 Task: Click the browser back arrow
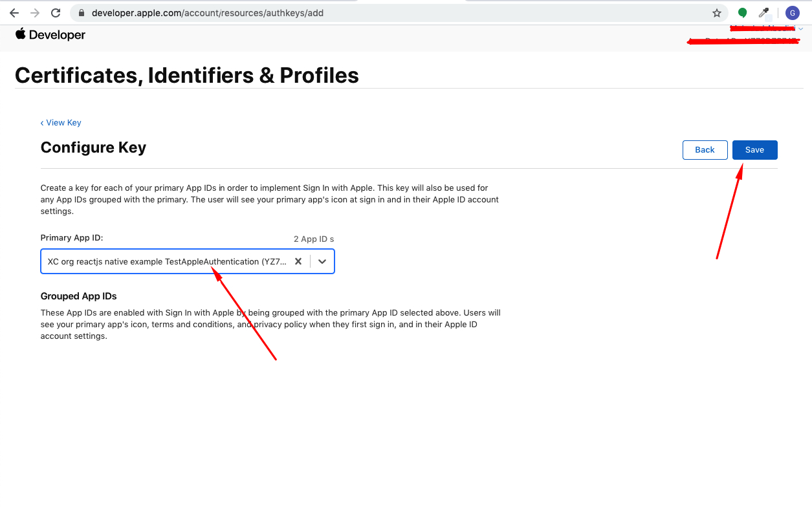tap(14, 13)
